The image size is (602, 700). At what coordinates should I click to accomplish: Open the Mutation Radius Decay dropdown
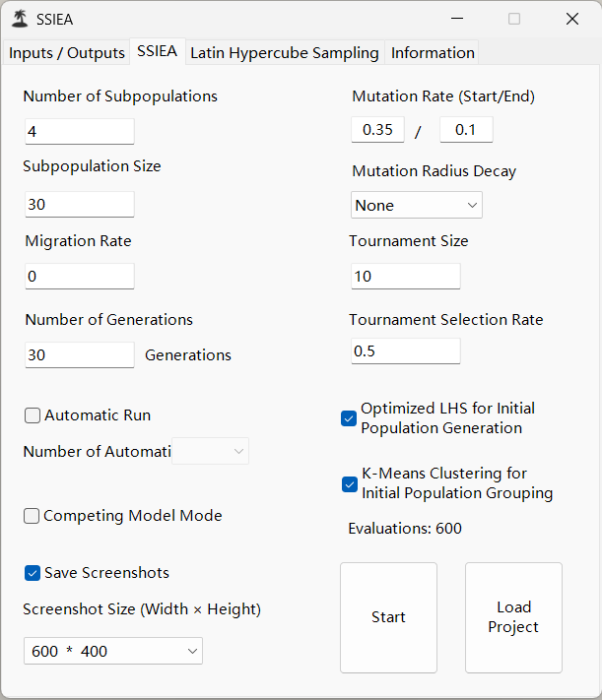click(417, 205)
